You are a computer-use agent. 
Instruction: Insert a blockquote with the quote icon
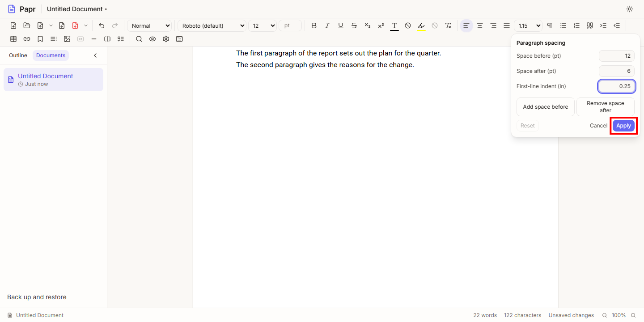(590, 25)
